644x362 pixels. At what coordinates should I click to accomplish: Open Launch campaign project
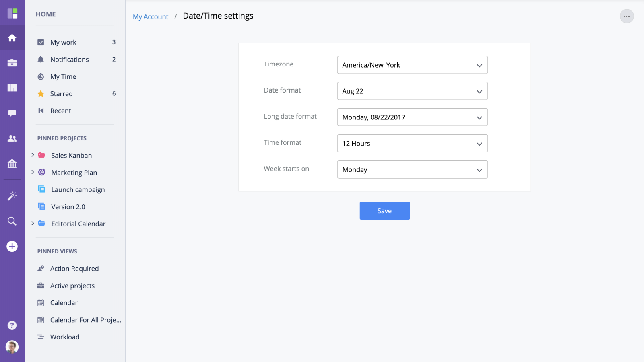coord(78,190)
